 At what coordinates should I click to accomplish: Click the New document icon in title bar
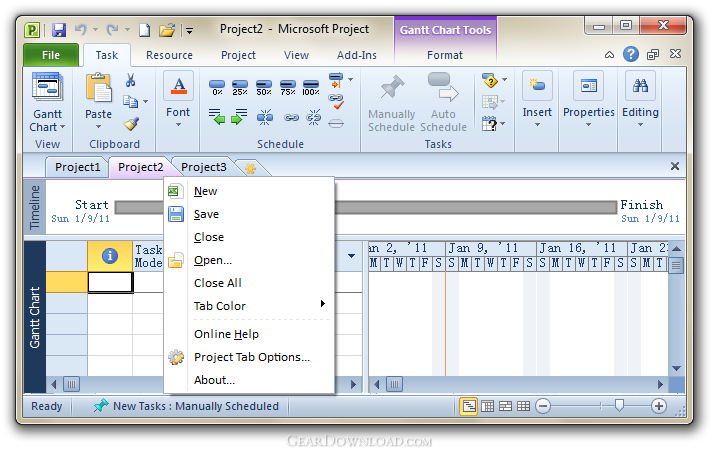(145, 30)
